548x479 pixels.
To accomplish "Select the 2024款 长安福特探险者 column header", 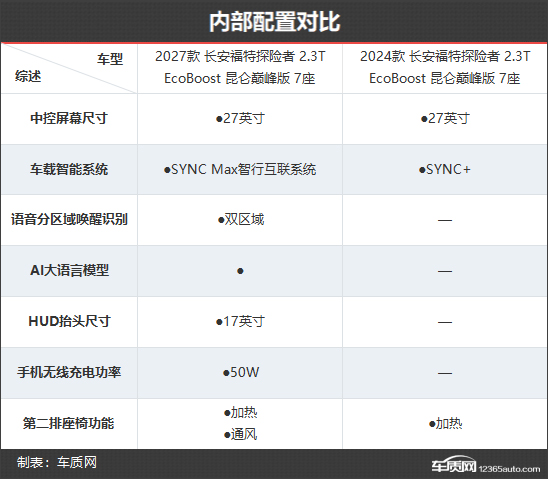I will coord(445,67).
